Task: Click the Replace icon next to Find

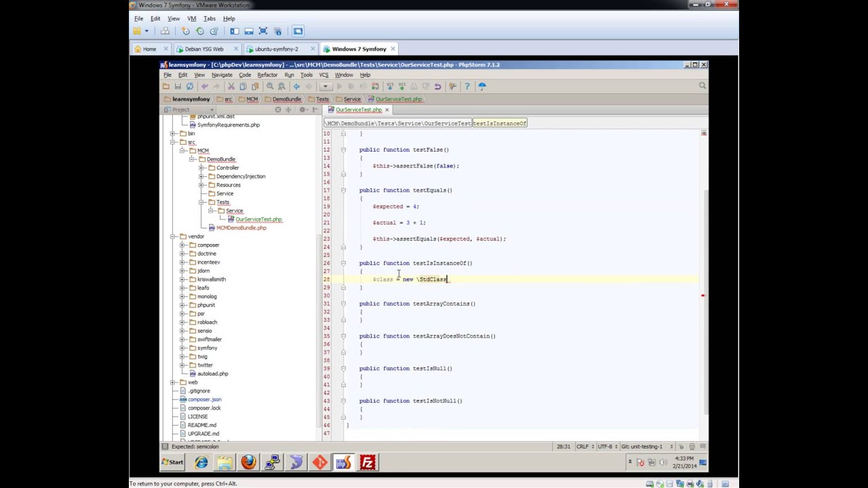Action: click(x=281, y=86)
